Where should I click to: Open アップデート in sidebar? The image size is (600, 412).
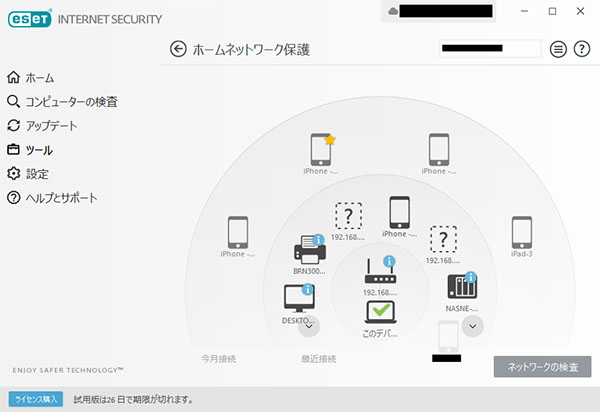(x=42, y=126)
